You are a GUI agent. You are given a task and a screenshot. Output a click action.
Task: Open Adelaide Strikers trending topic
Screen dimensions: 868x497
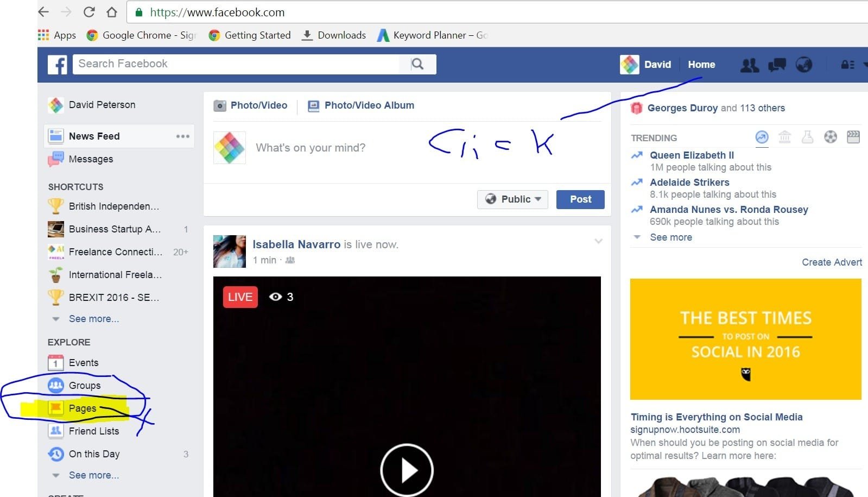tap(689, 183)
